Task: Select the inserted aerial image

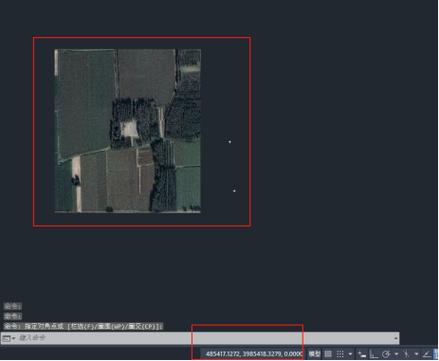Action: [128, 131]
